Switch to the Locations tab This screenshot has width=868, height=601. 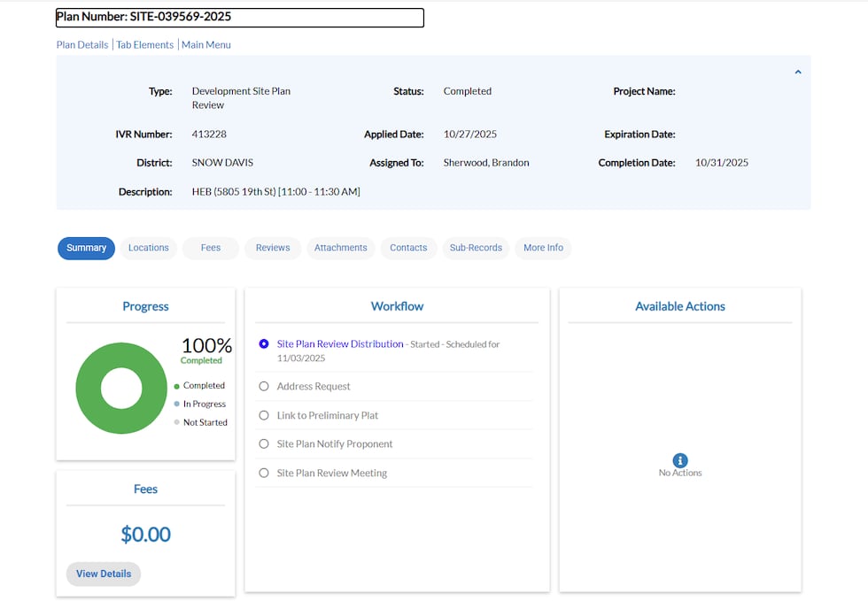[148, 248]
